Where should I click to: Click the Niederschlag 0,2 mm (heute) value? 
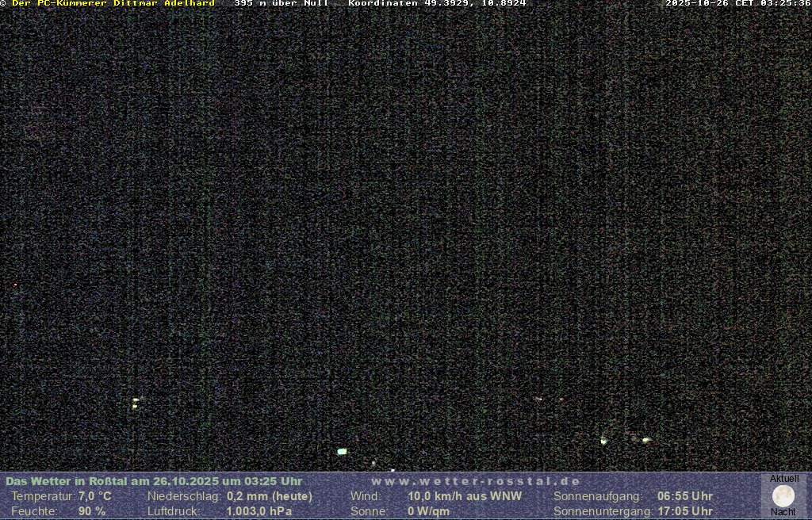[269, 496]
